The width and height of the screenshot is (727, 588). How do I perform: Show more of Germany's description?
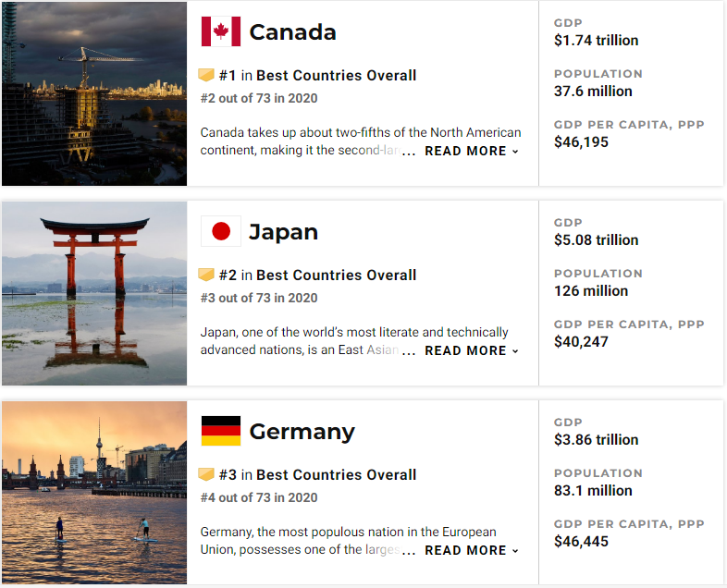471,550
